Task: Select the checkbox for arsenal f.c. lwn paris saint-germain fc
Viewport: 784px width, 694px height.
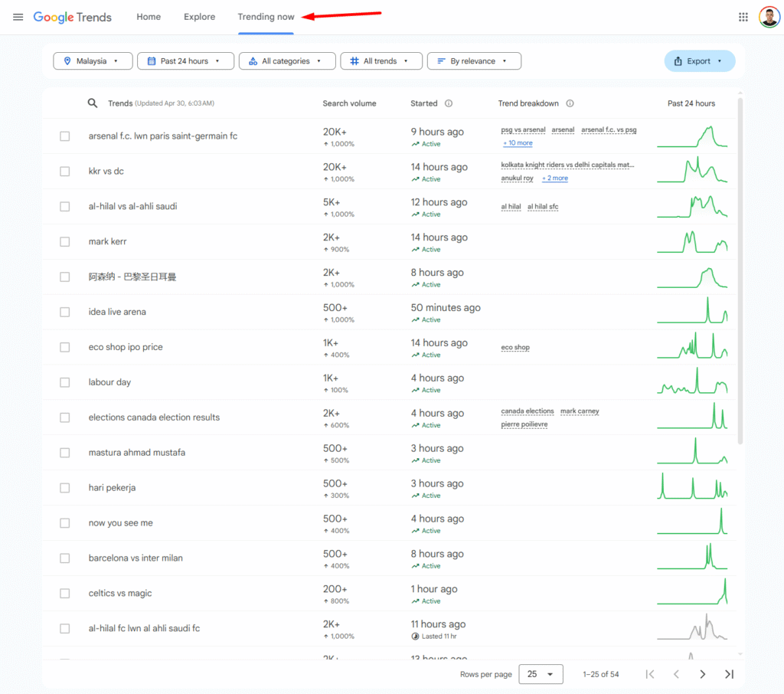Action: click(65, 136)
